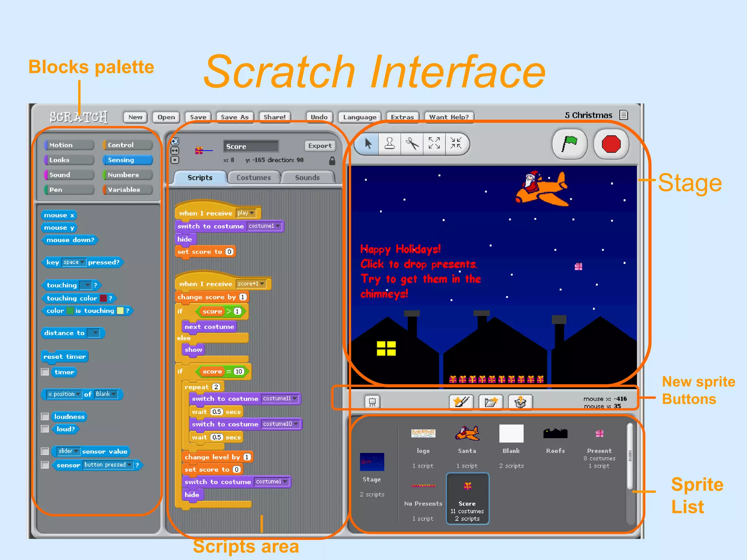The image size is (747, 560).
Task: Select the stamp duplicate tool
Action: click(x=390, y=144)
